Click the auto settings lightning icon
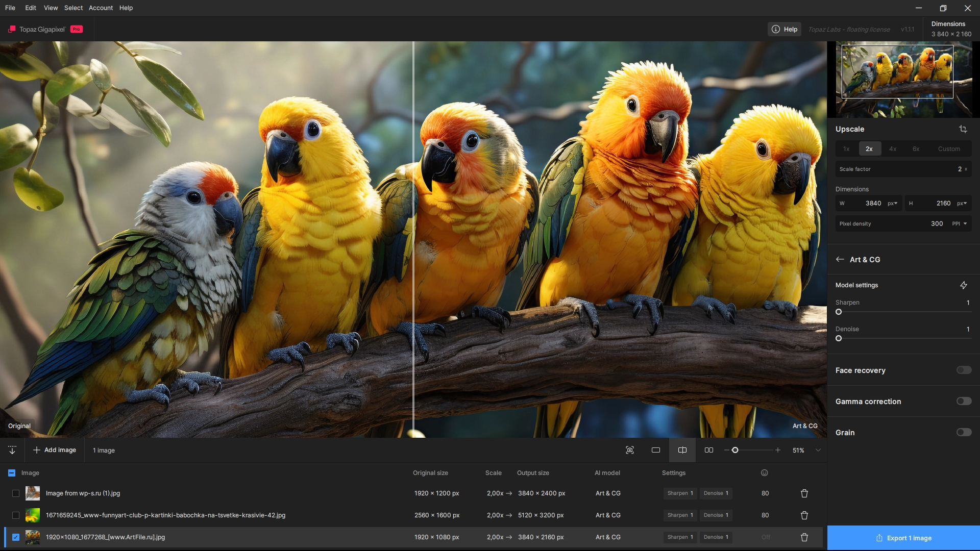This screenshot has height=551, width=980. point(963,285)
